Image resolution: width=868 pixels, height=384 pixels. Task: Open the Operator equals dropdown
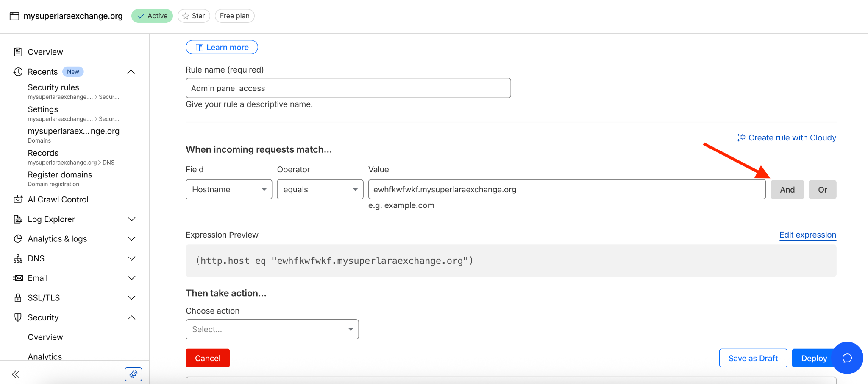coord(320,190)
